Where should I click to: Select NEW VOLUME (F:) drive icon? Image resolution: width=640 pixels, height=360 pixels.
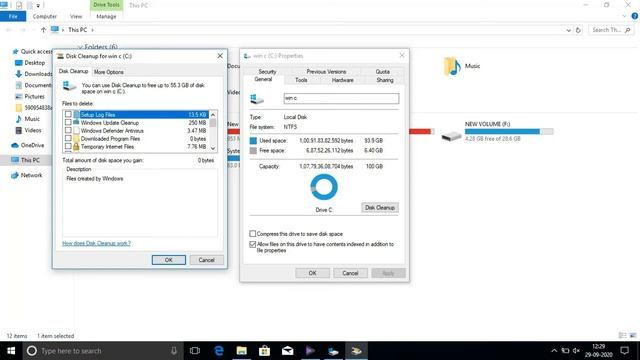tap(451, 135)
